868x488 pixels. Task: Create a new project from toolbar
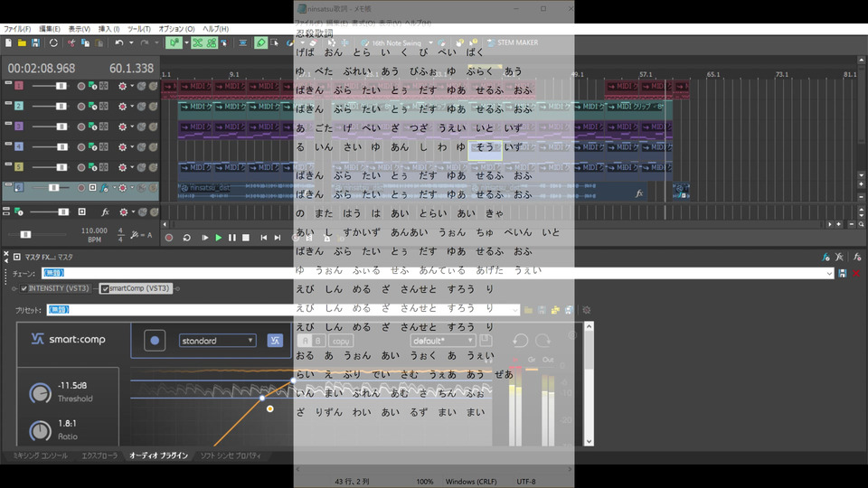coord(8,42)
